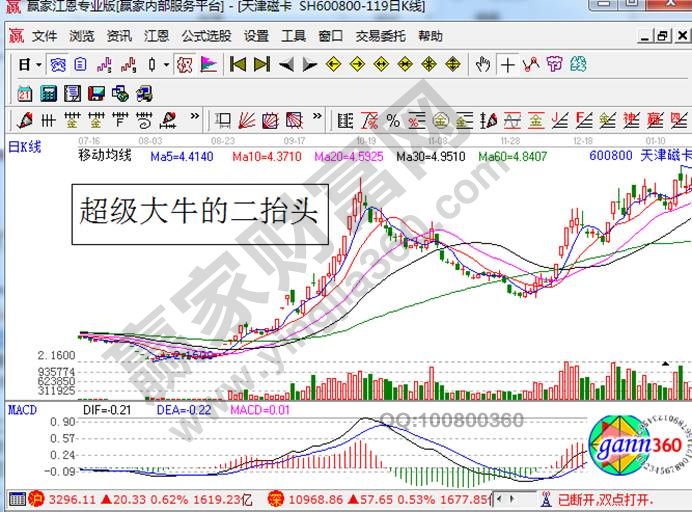This screenshot has width=692, height=512.
Task: Click the red pencil drawing tool
Action: click(25, 122)
